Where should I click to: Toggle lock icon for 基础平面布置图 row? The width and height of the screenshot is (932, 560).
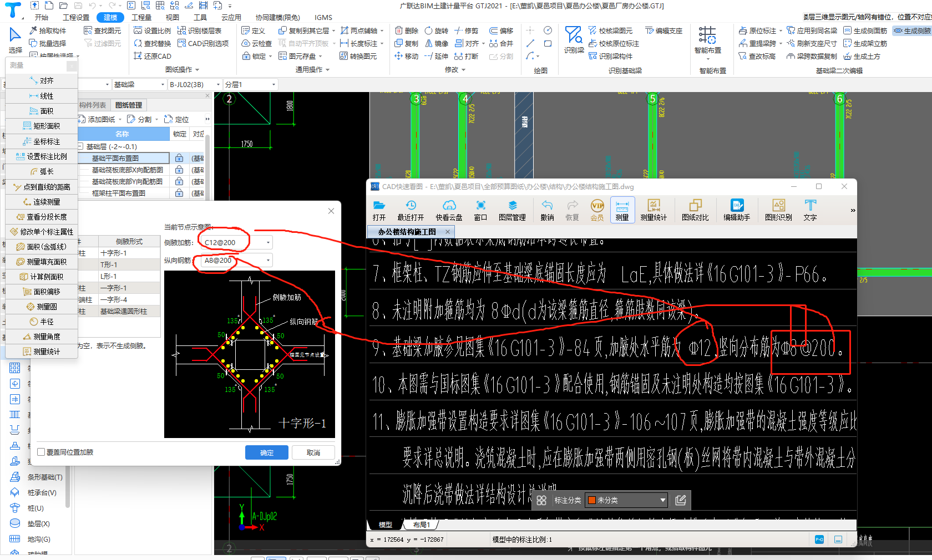click(x=179, y=158)
